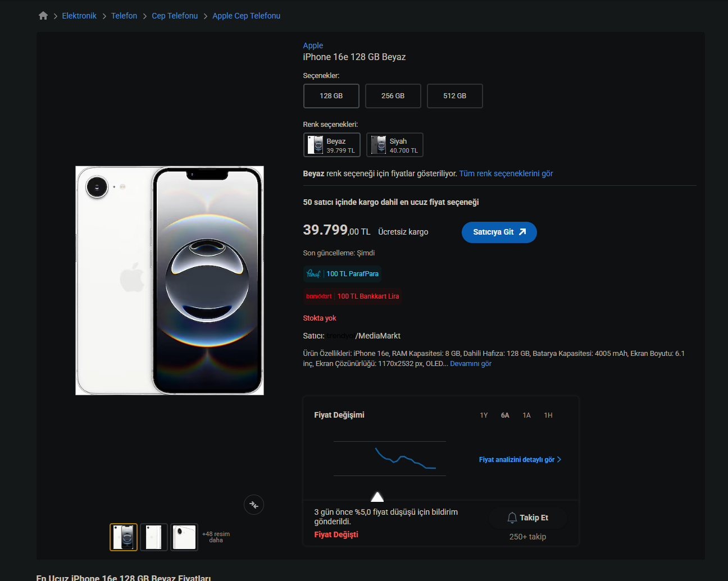
Task: Follow price with Takip Et button
Action: 528,518
